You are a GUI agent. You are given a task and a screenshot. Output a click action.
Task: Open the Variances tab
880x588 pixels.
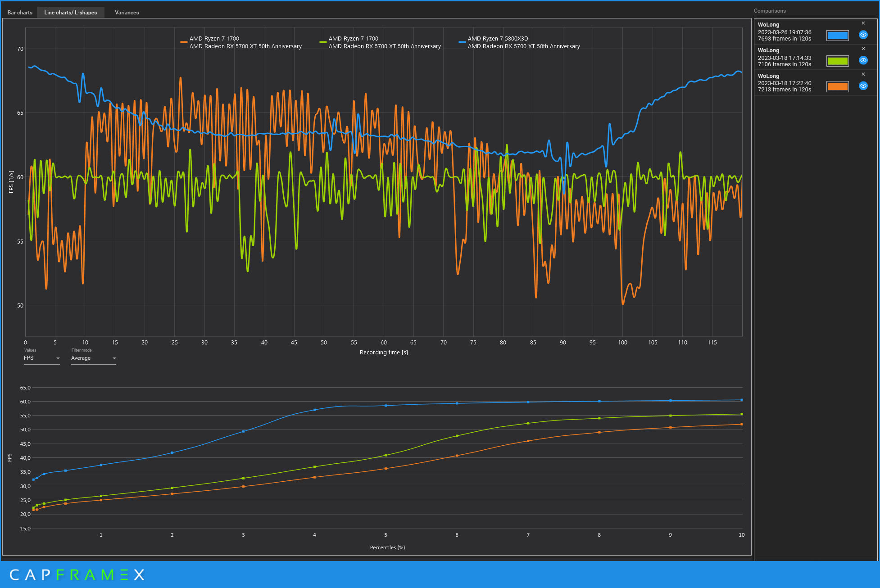127,13
